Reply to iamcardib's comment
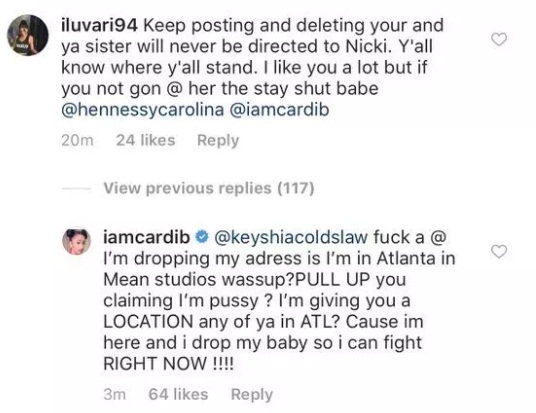 point(252,395)
